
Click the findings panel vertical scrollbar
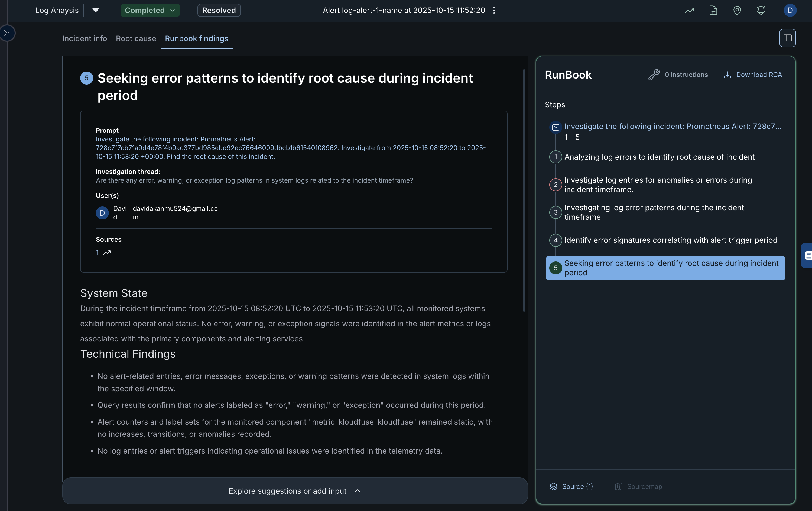click(x=524, y=190)
